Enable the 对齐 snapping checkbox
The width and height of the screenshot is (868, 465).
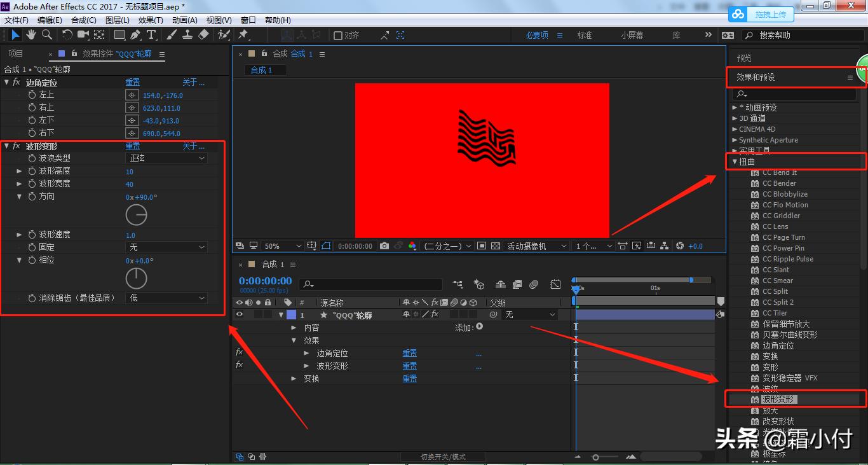coord(338,36)
